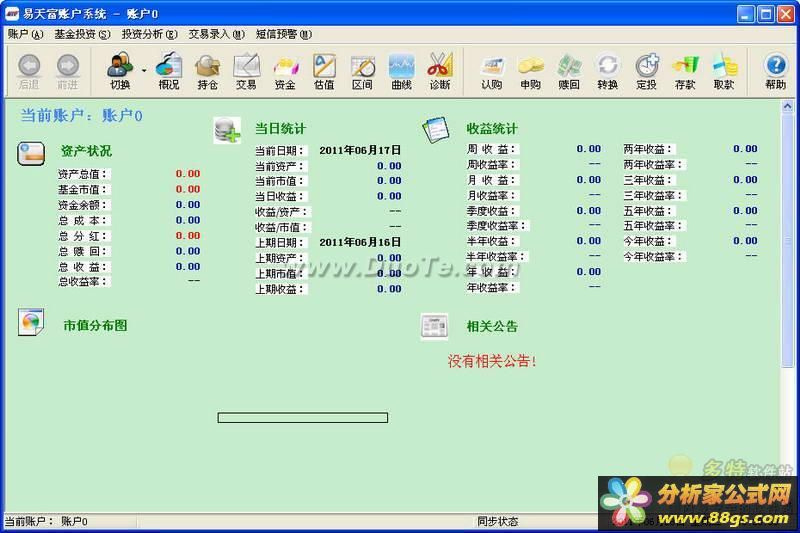Click the 半年收益 label

(492, 241)
